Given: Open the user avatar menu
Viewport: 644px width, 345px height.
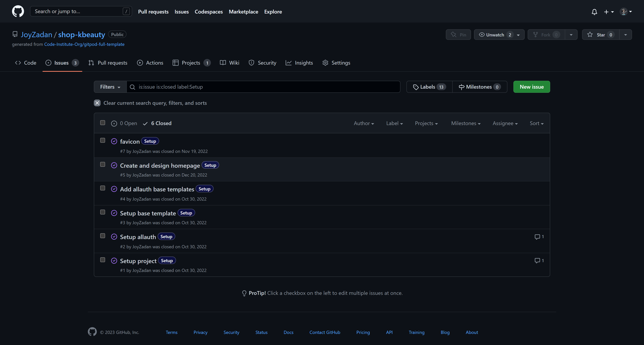Looking at the screenshot, I should point(626,11).
